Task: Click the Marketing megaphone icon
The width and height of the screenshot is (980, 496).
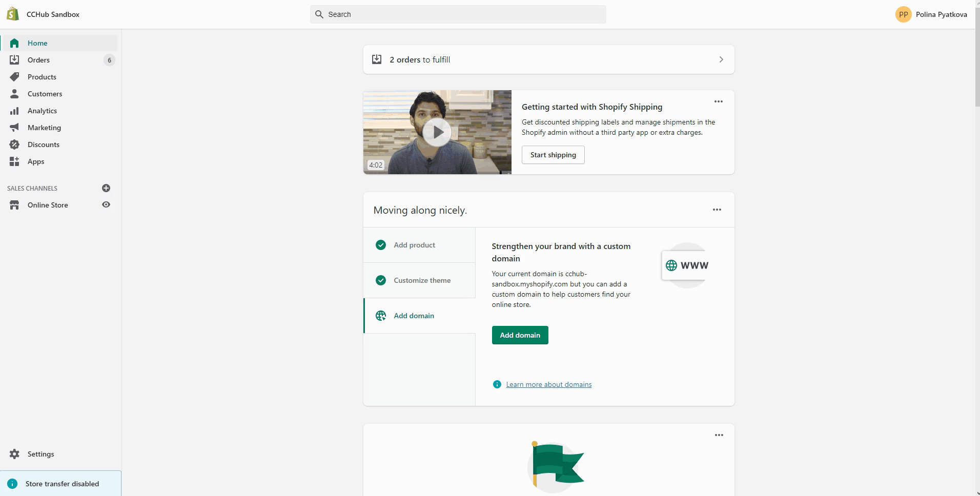Action: 14,128
